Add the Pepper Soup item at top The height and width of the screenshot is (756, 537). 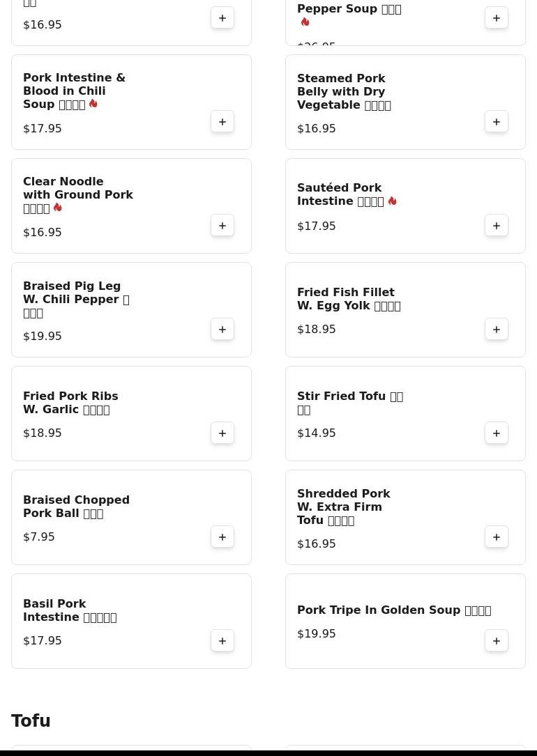[x=497, y=18]
